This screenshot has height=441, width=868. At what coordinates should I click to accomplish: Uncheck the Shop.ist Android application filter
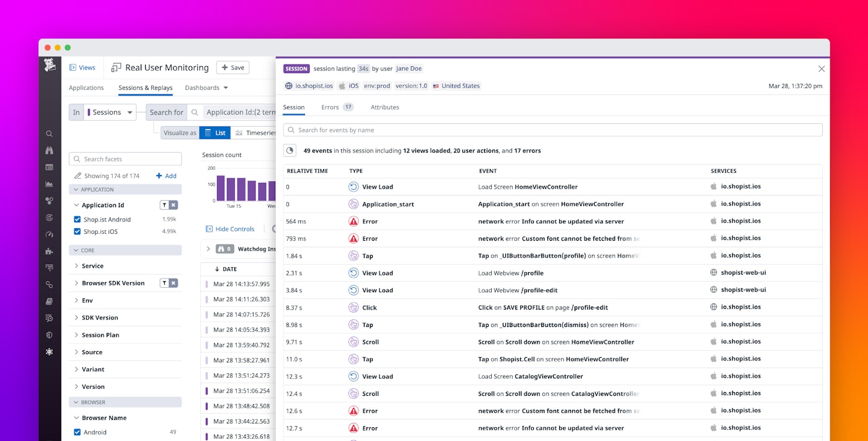77,219
